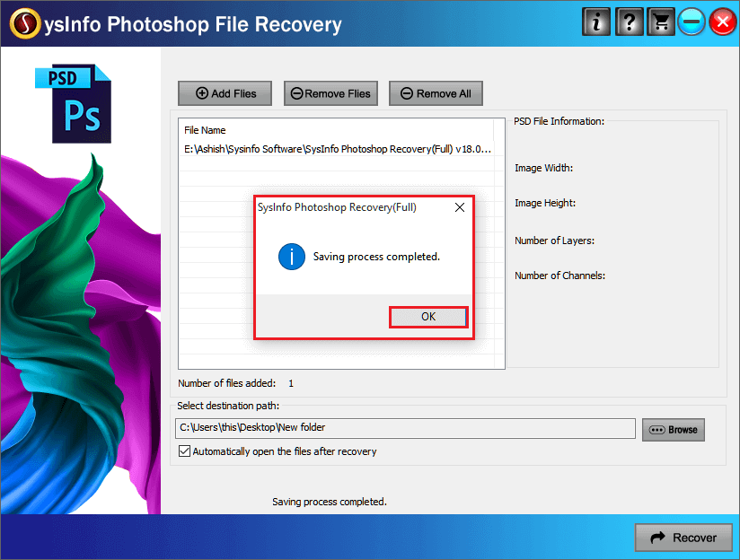Start recovery with the Recover button
Viewport: 740px width, 560px height.
[683, 538]
